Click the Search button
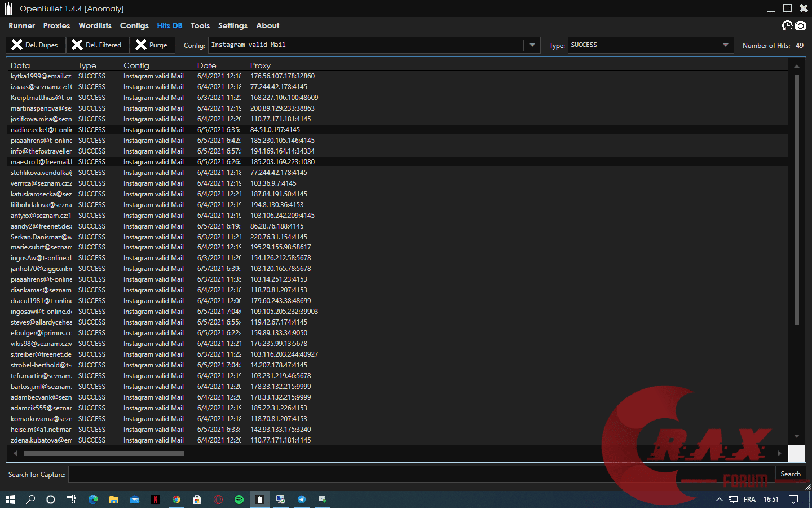The height and width of the screenshot is (508, 812). click(790, 474)
